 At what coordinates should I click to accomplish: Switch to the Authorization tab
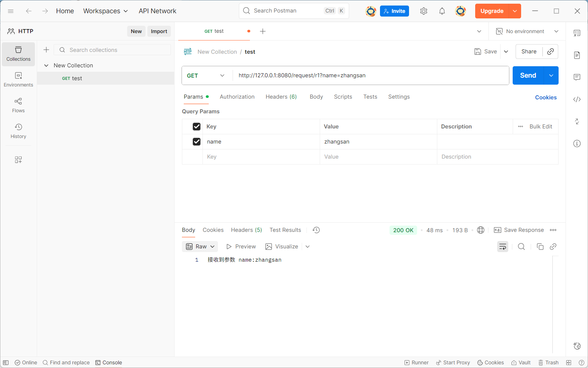coord(237,97)
